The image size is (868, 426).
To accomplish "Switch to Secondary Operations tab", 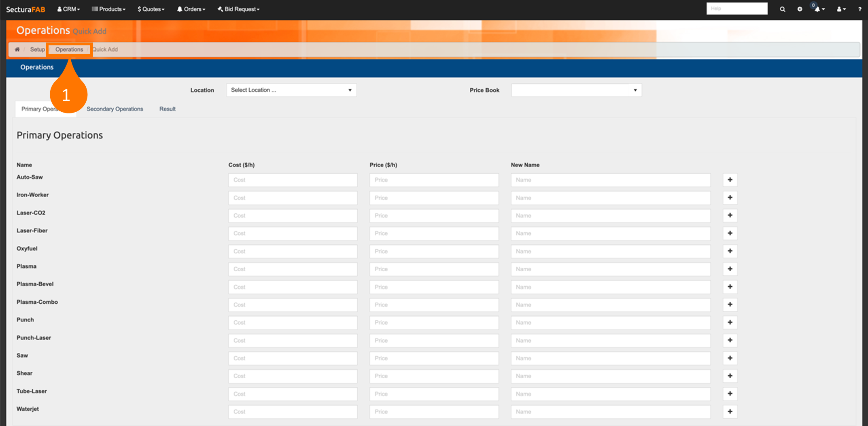I will pos(115,109).
